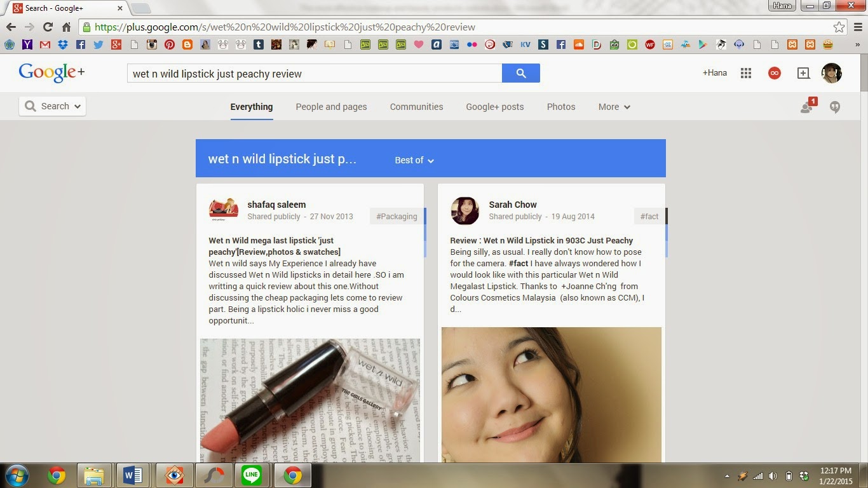The image size is (868, 488).
Task: Click the browser address bar URL
Action: (x=285, y=27)
